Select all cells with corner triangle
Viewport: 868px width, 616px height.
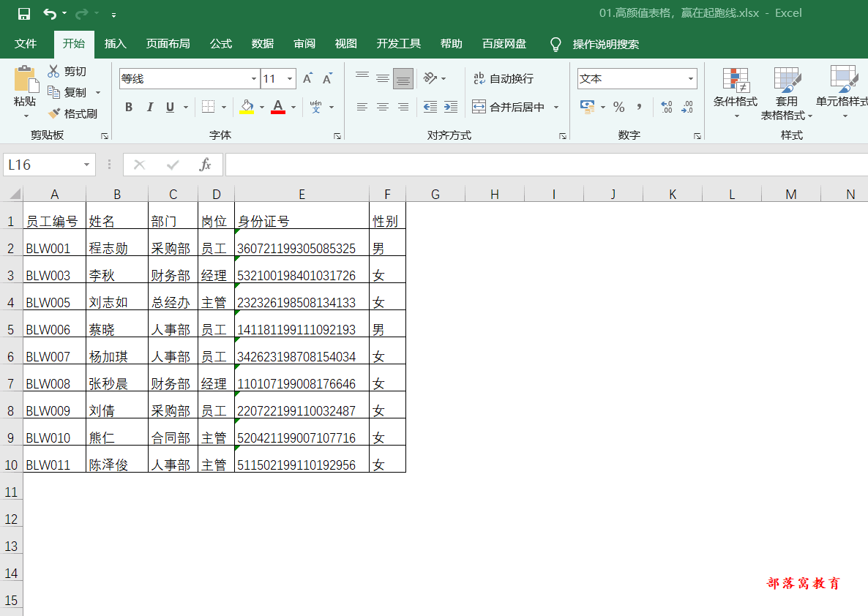15,194
